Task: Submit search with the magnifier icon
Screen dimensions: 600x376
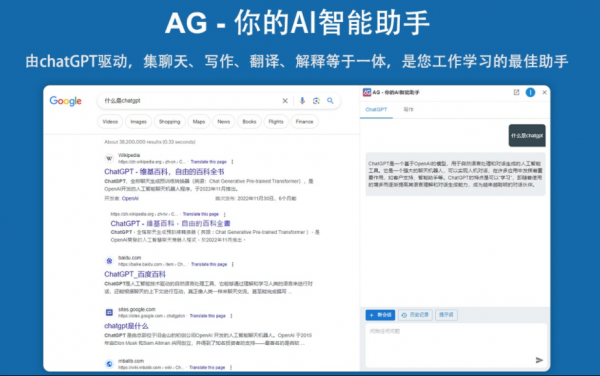Action: (x=330, y=101)
